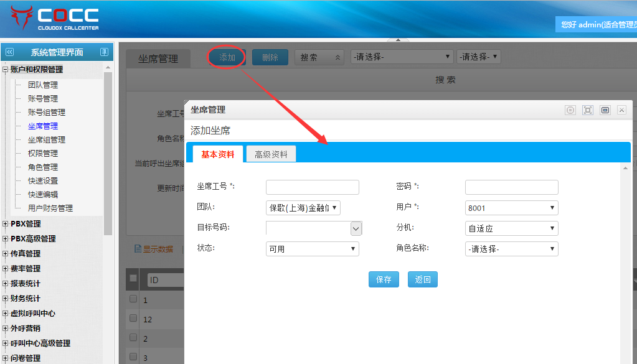The height and width of the screenshot is (364, 637).
Task: Collapse the sidebar using the double-arrow icon
Action: coord(9,52)
